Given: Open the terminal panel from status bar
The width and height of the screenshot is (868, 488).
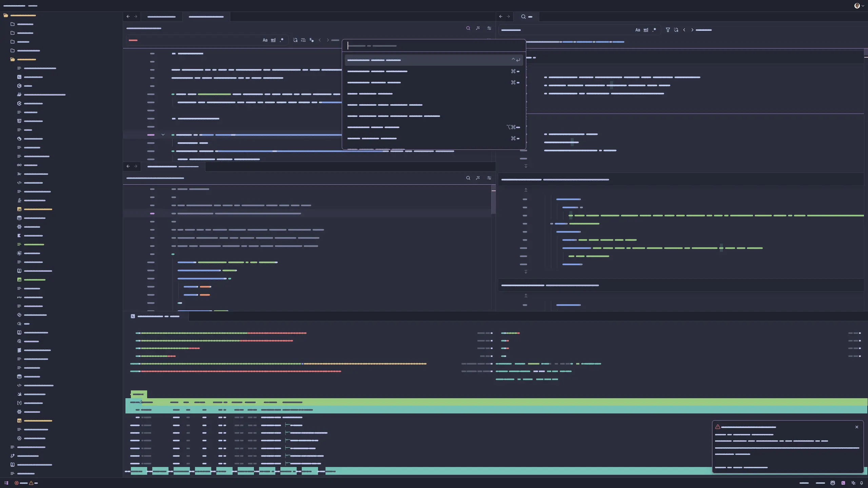Looking at the screenshot, I should tap(843, 483).
